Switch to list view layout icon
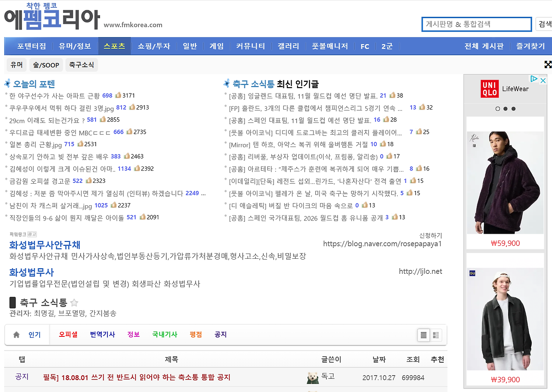The image size is (552, 392). (x=423, y=335)
